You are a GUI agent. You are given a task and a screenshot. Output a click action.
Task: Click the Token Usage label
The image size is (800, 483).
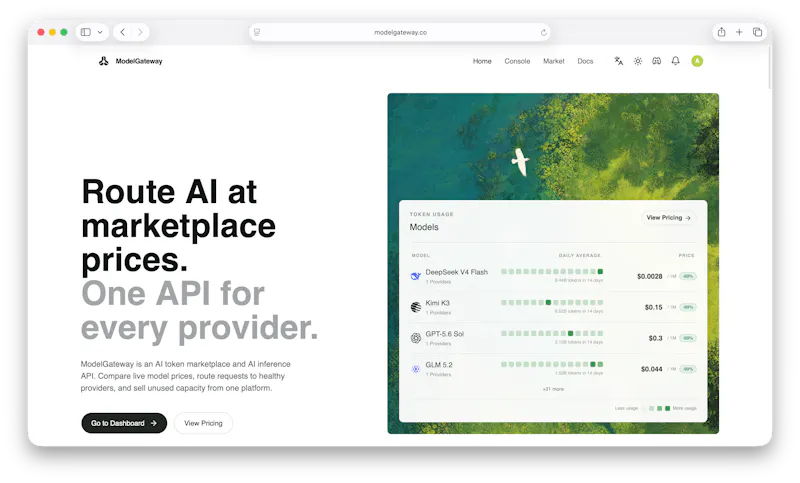click(x=432, y=214)
